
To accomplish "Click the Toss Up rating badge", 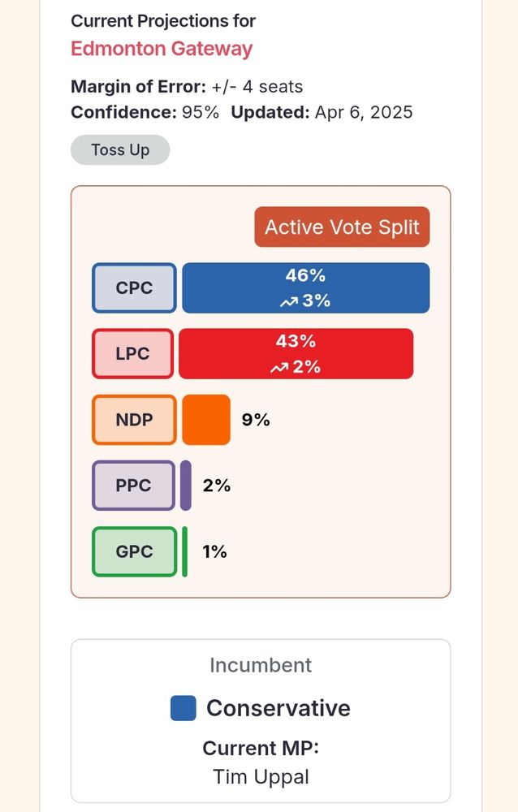I will pos(120,149).
